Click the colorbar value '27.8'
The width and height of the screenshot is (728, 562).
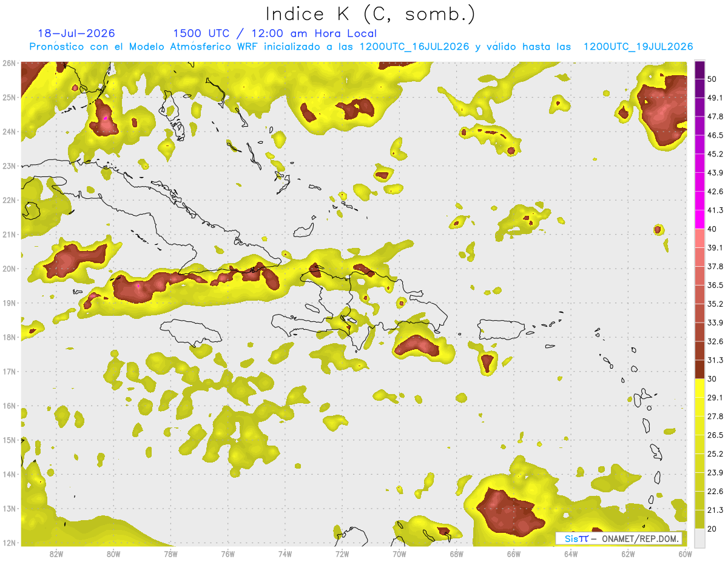[715, 416]
